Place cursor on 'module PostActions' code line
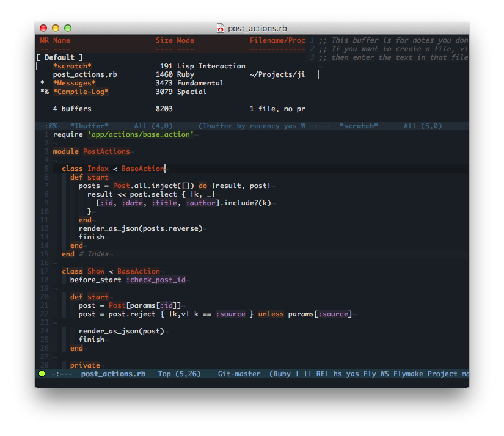504x436 pixels. coord(91,151)
